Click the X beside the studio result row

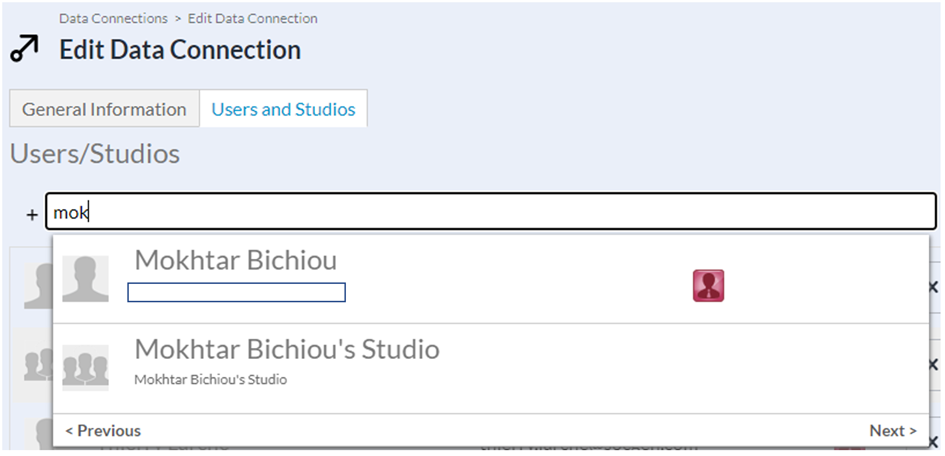tap(934, 364)
